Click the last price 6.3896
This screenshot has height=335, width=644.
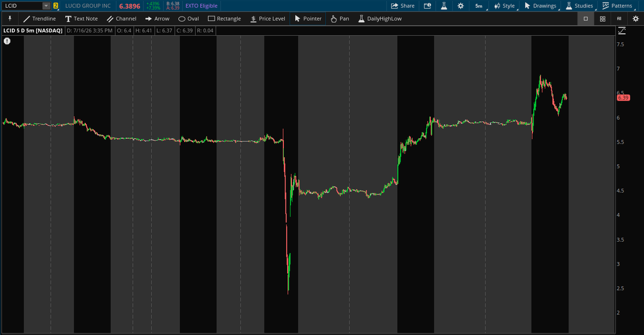[x=130, y=6]
